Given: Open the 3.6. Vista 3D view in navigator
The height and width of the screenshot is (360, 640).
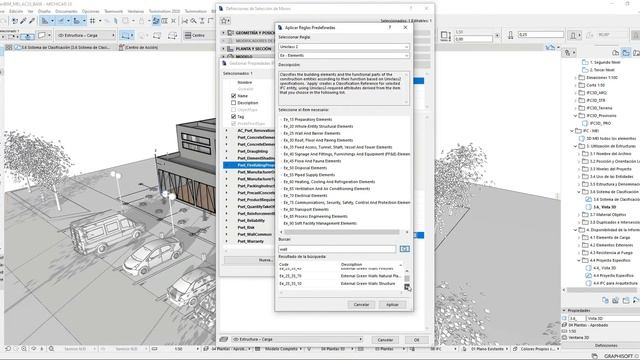Looking at the screenshot, I should (605, 207).
